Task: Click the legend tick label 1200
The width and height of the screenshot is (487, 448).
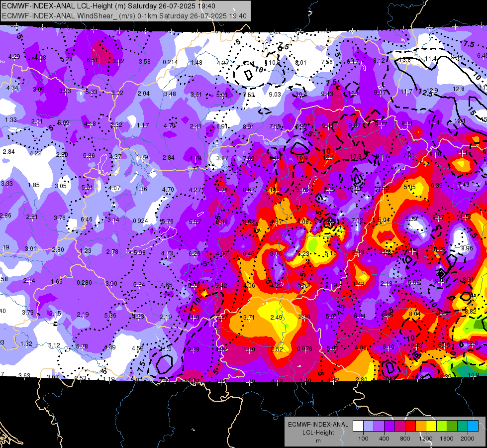Action: [426, 439]
